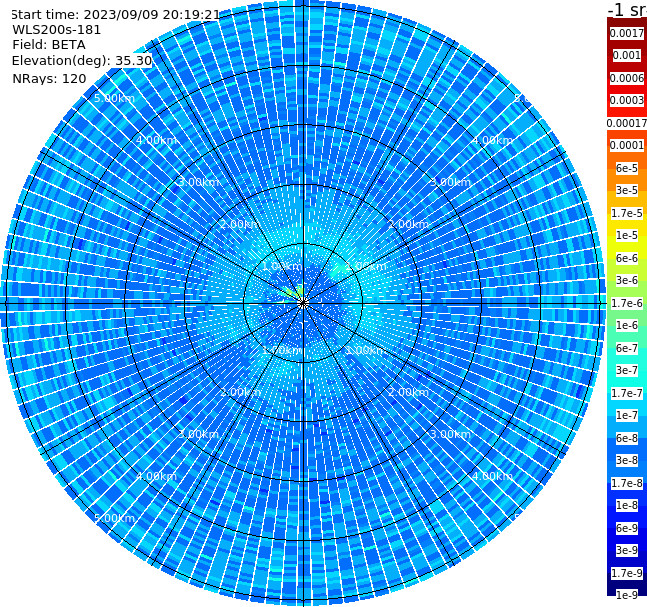Click the NRays: 120 label
Screen dimensions: 647x607
click(x=49, y=78)
